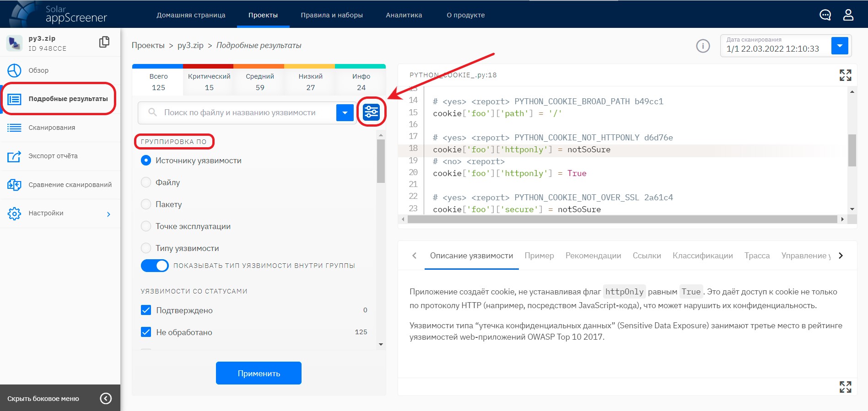Open the О продукте menu
Viewport: 868px width, 411px height.
pos(466,15)
